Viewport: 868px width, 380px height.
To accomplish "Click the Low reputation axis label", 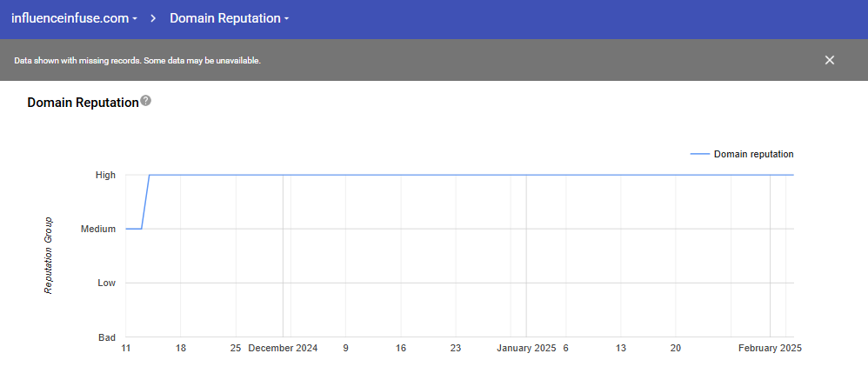I will pyautogui.click(x=106, y=283).
